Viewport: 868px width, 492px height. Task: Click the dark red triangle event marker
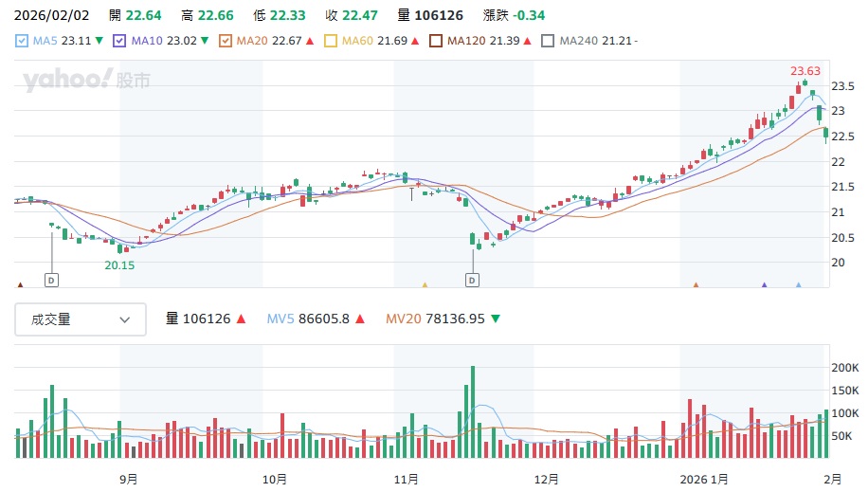click(20, 284)
